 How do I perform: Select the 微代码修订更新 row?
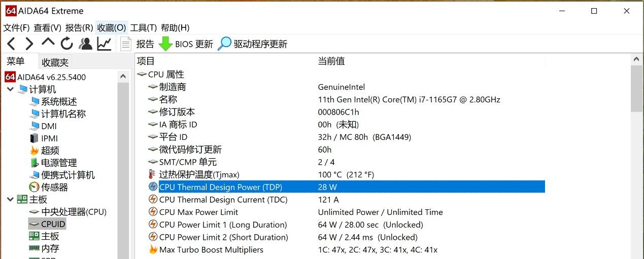[340, 150]
